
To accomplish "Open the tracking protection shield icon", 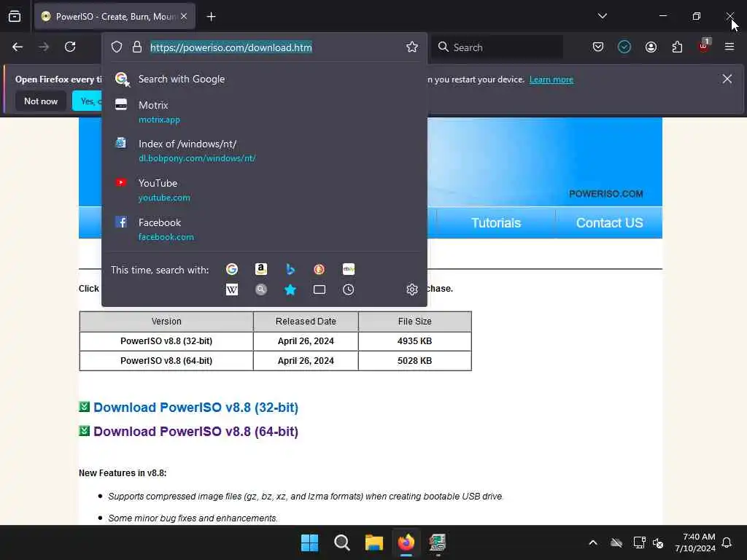I will coord(117,47).
